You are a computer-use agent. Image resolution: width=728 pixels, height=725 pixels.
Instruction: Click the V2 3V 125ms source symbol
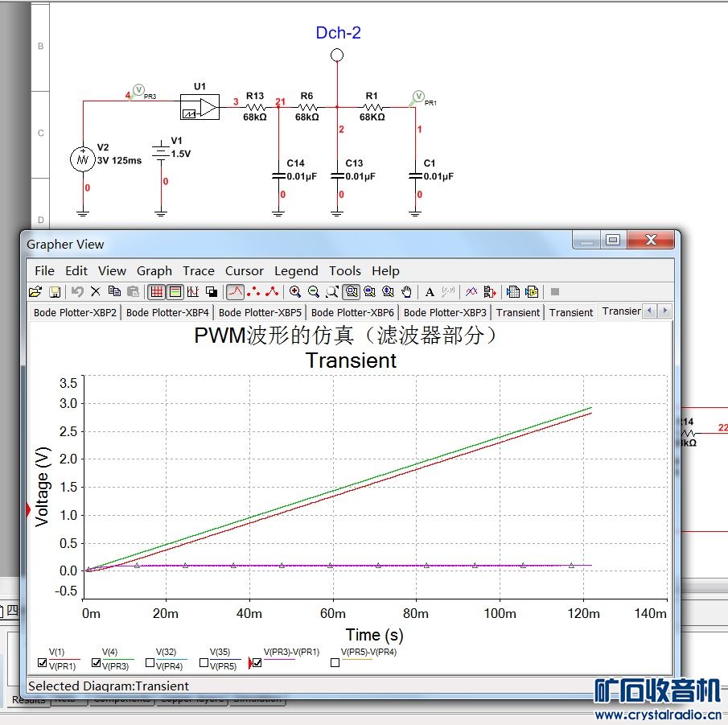[x=83, y=159]
